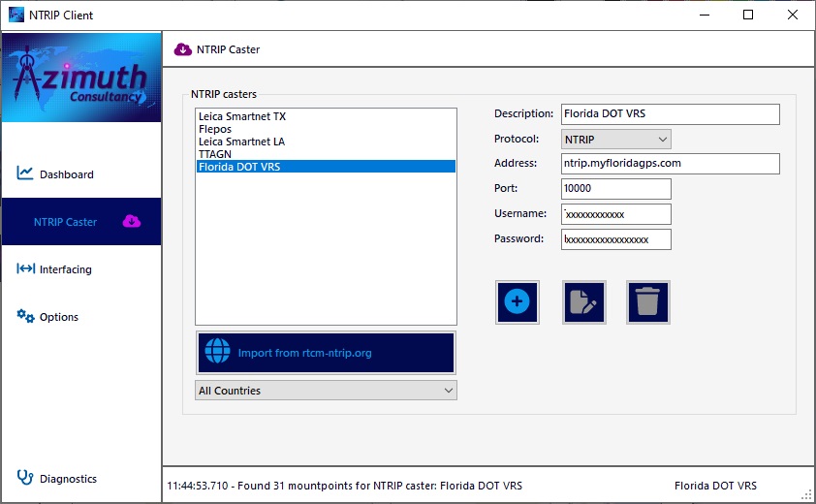The image size is (816, 504).
Task: Expand the All Countries dropdown
Action: pyautogui.click(x=326, y=391)
